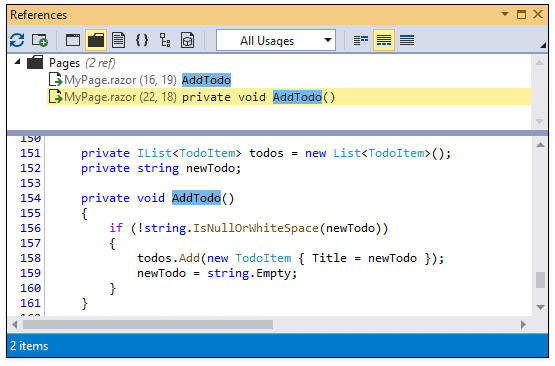Click results list scroll up arrow
The height and width of the screenshot is (366, 555).
pos(539,63)
